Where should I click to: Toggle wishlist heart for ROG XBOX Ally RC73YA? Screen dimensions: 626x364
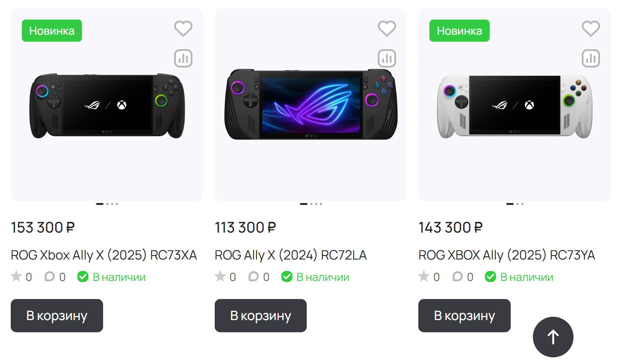click(591, 28)
